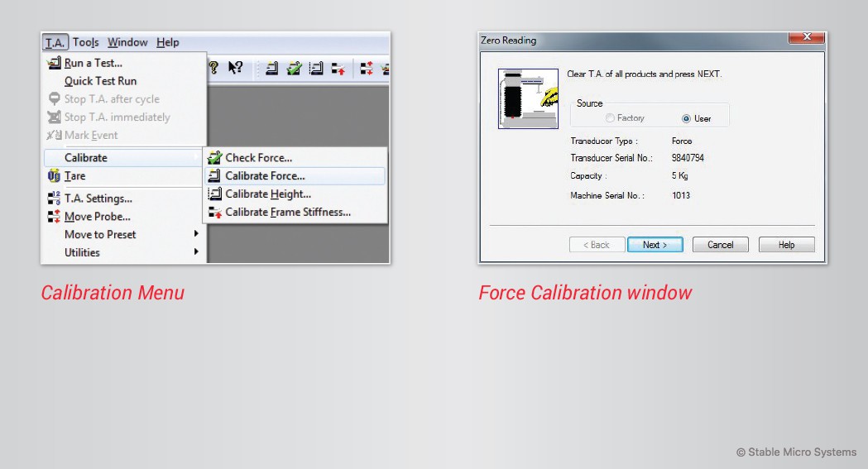This screenshot has height=469, width=868.
Task: Expand the Utilities submenu
Action: click(125, 252)
